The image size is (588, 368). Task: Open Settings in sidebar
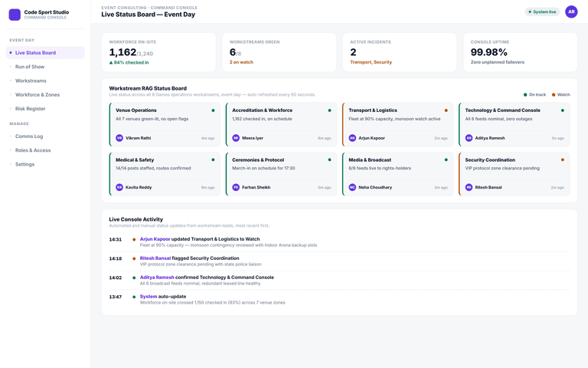coord(45,164)
